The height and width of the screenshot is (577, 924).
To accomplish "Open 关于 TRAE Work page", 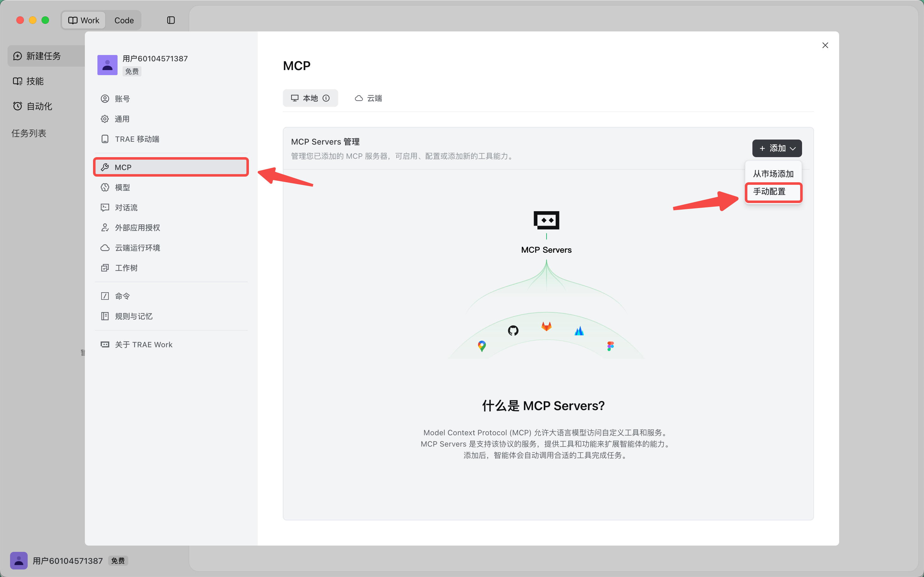I will (171, 344).
